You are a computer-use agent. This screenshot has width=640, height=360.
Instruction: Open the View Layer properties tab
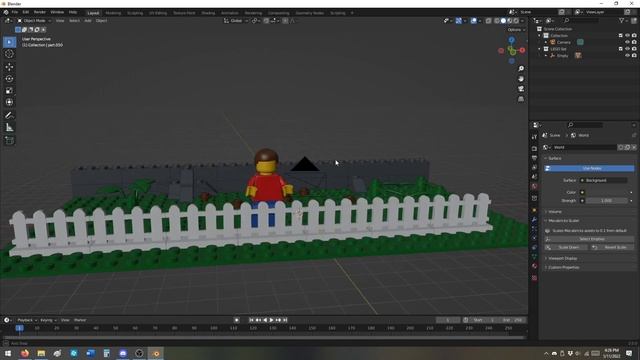tap(534, 167)
